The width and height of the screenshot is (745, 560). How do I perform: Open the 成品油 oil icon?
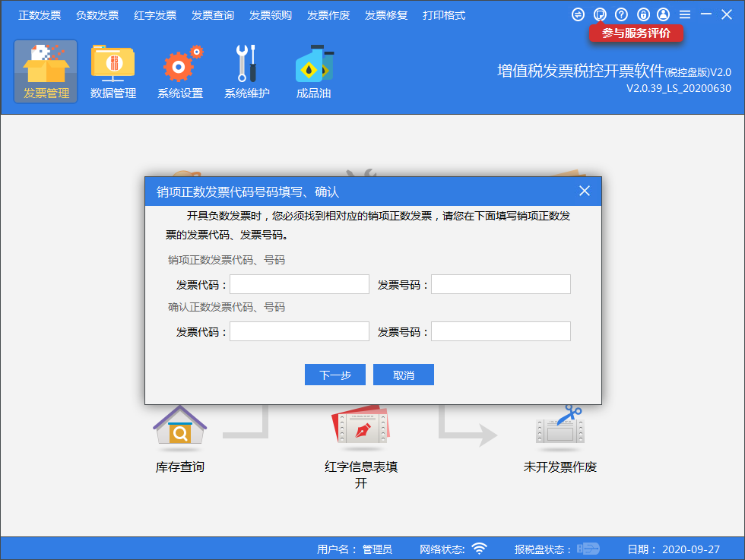[313, 71]
